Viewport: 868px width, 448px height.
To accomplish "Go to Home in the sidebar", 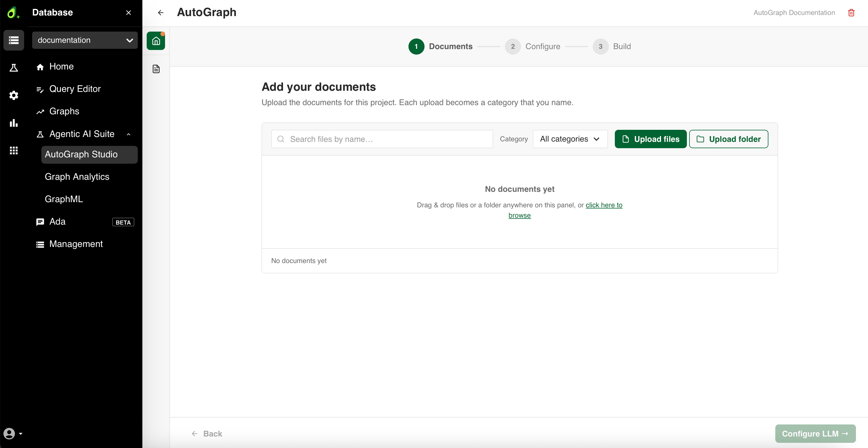I will click(x=61, y=66).
